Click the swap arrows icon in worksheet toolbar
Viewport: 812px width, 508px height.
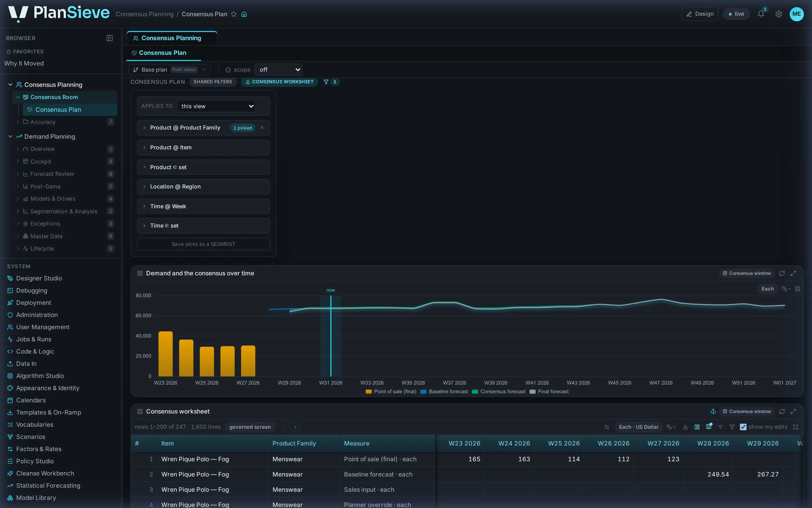click(607, 427)
